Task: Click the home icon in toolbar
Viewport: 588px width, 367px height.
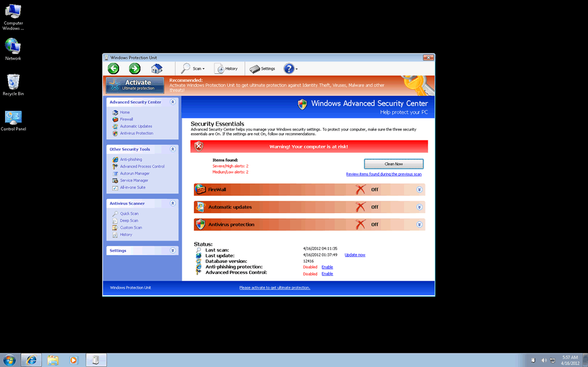Action: [x=156, y=69]
